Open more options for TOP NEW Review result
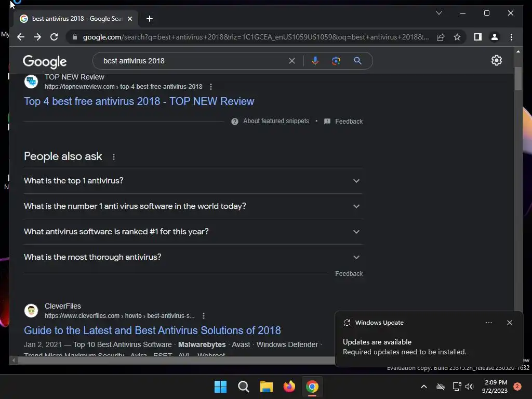 [x=211, y=87]
